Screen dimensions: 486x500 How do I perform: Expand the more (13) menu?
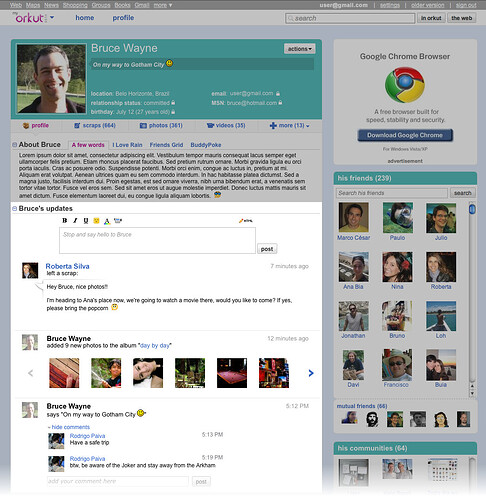pos(290,126)
